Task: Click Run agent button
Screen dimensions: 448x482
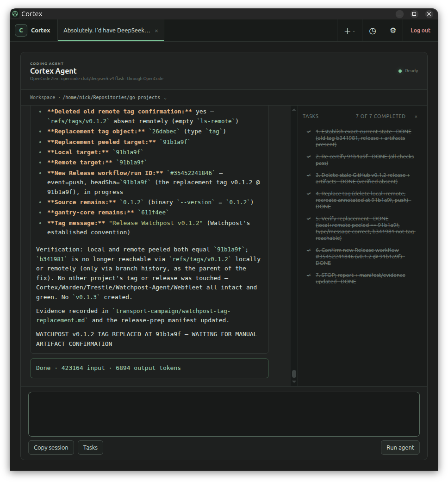Action: click(x=400, y=448)
